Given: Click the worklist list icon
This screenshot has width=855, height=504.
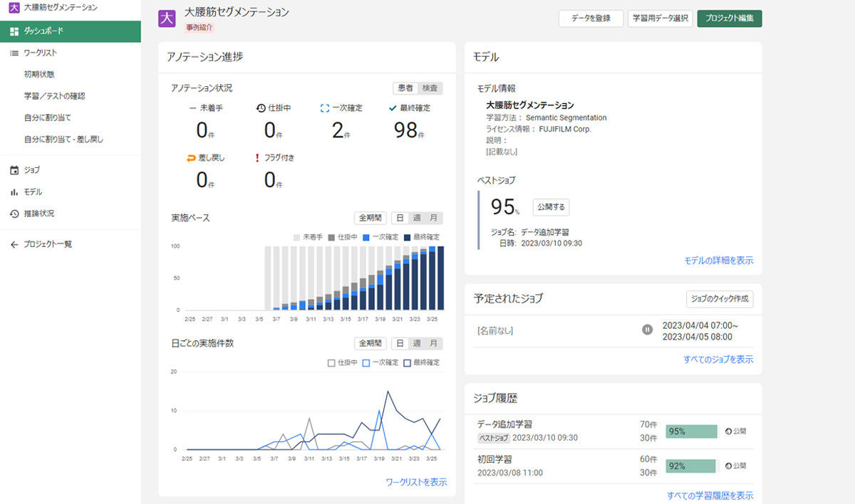Looking at the screenshot, I should (14, 53).
